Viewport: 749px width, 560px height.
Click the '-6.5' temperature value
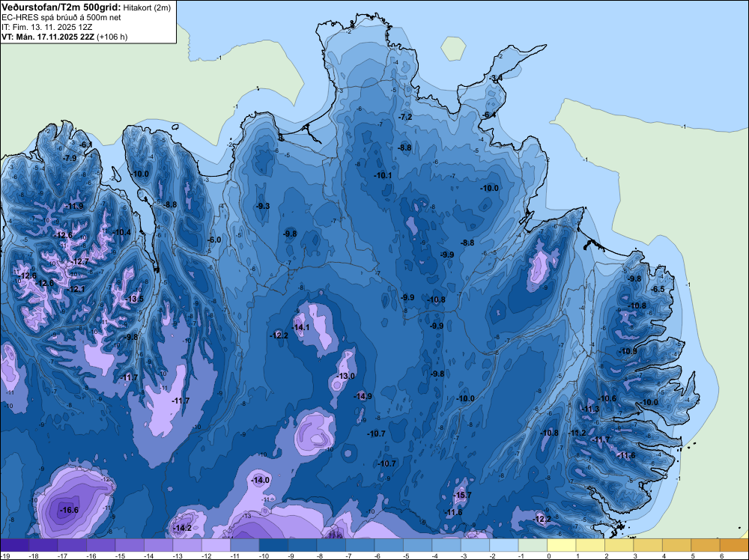658,289
